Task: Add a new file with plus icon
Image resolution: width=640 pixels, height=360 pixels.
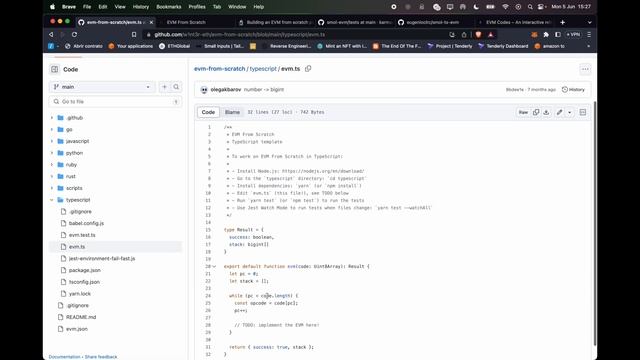Action: [x=164, y=87]
